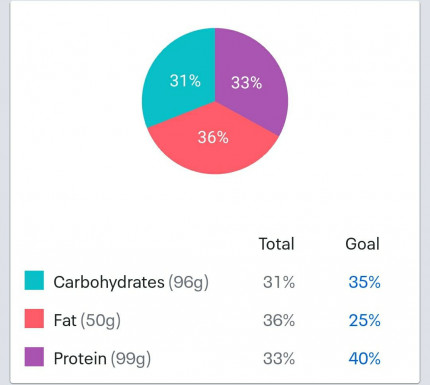Click the red Fat color swatch

click(x=34, y=318)
